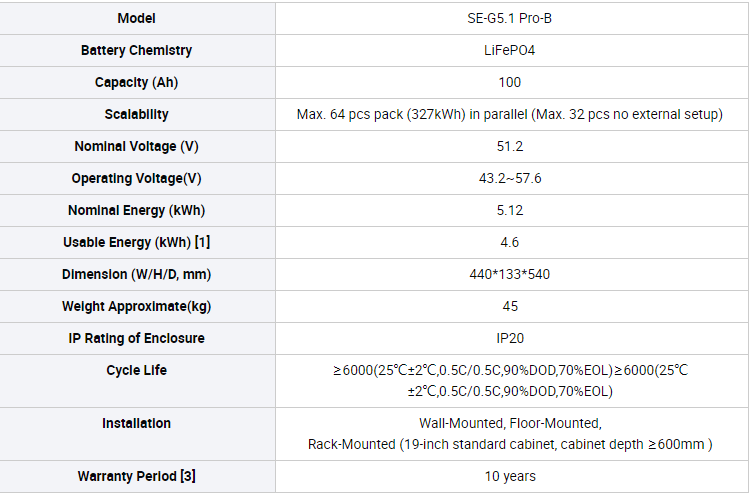Select the LiFePO4 value cell
Viewport: 750px width, 494px height.
[509, 50]
